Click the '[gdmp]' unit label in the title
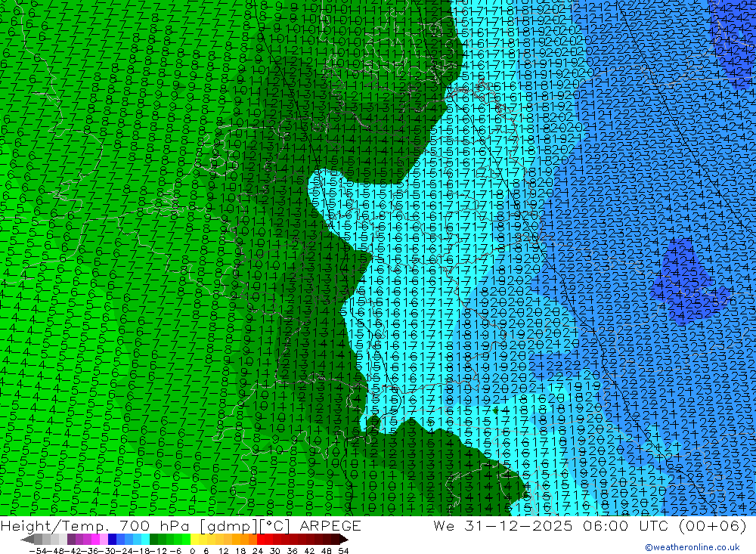Viewport: 756px width, 554px height. (228, 526)
